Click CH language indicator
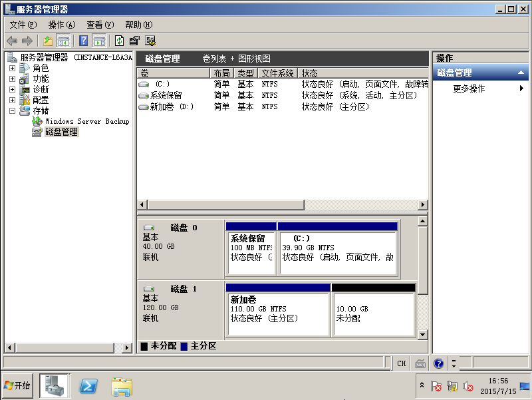The height and width of the screenshot is (400, 532). tap(402, 363)
